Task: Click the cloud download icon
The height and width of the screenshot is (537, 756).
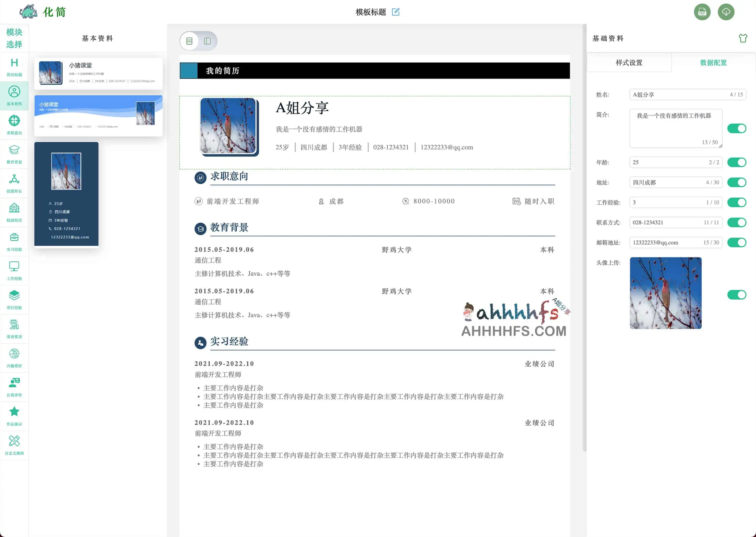Action: coord(726,12)
